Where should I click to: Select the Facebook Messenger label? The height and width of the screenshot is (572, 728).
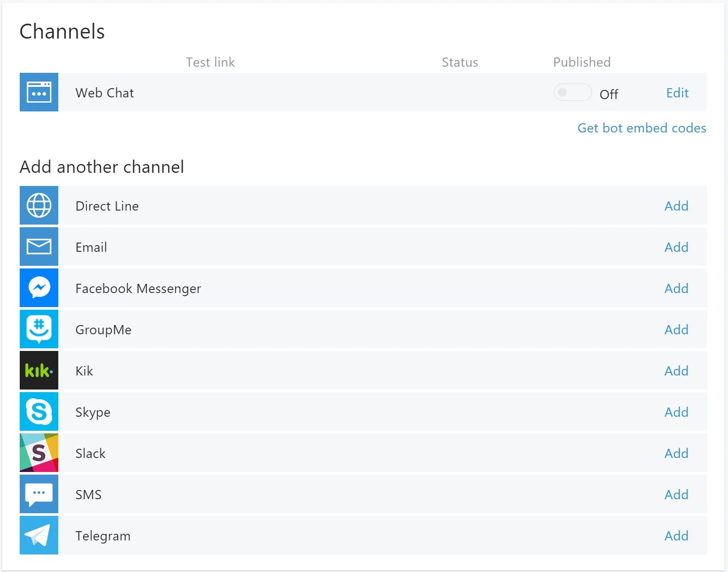[138, 289]
